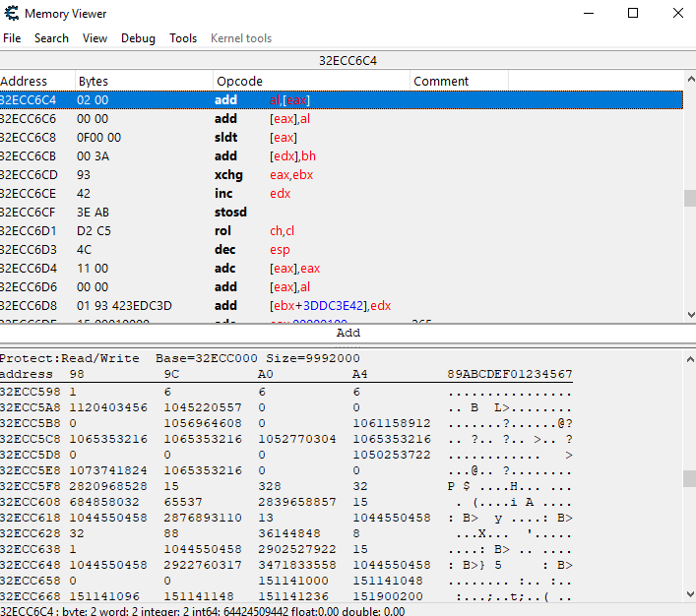
Task: Select disassembly row at address 32ECC6D6
Action: pos(342,286)
